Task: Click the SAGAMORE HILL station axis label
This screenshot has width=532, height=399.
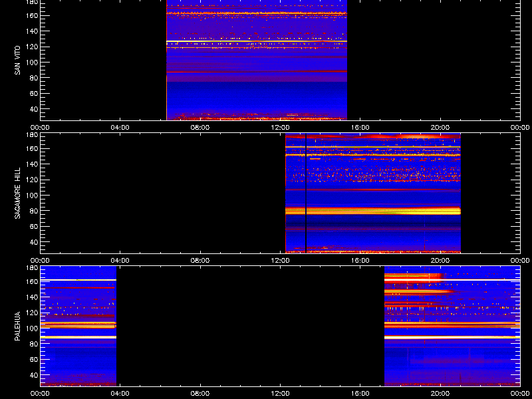Action: (17, 193)
